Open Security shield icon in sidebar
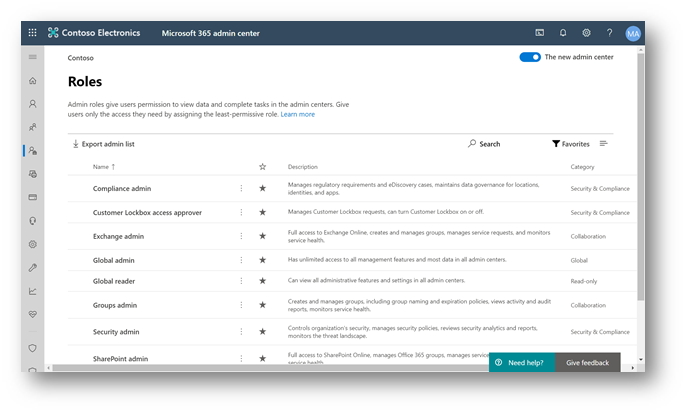 pyautogui.click(x=32, y=348)
